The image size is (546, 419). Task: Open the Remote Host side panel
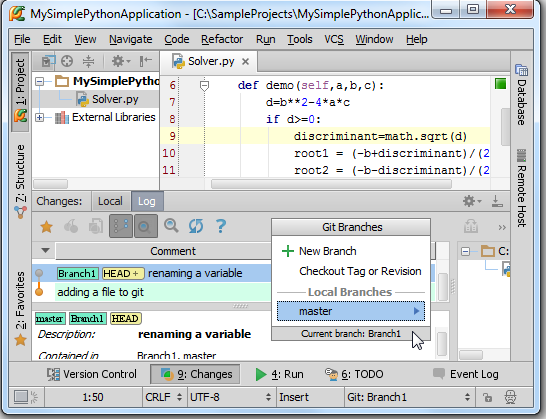click(x=521, y=188)
